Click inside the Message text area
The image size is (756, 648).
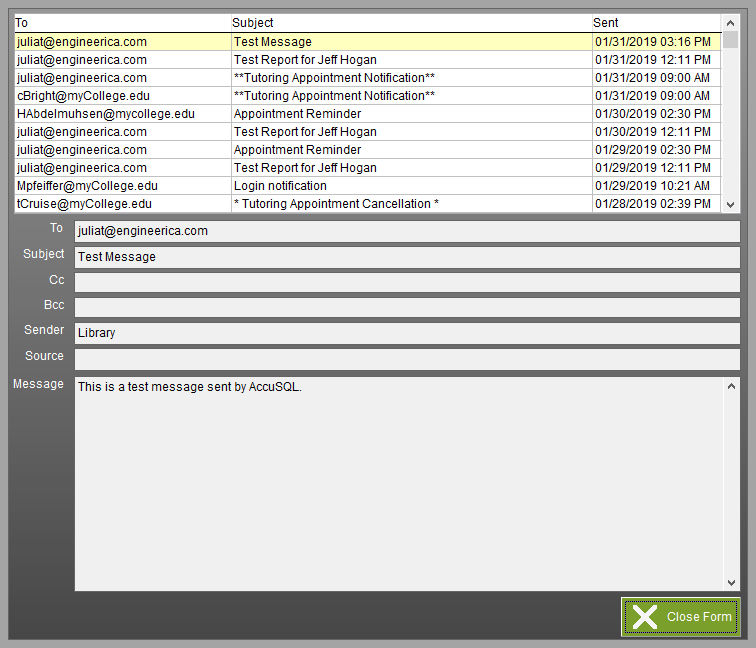tap(399, 484)
